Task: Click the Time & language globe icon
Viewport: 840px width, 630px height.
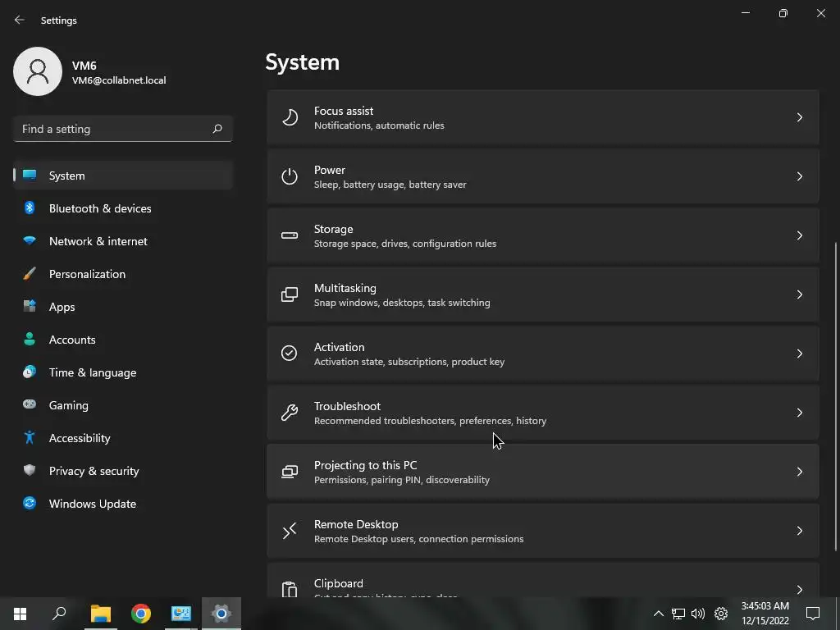Action: click(30, 372)
